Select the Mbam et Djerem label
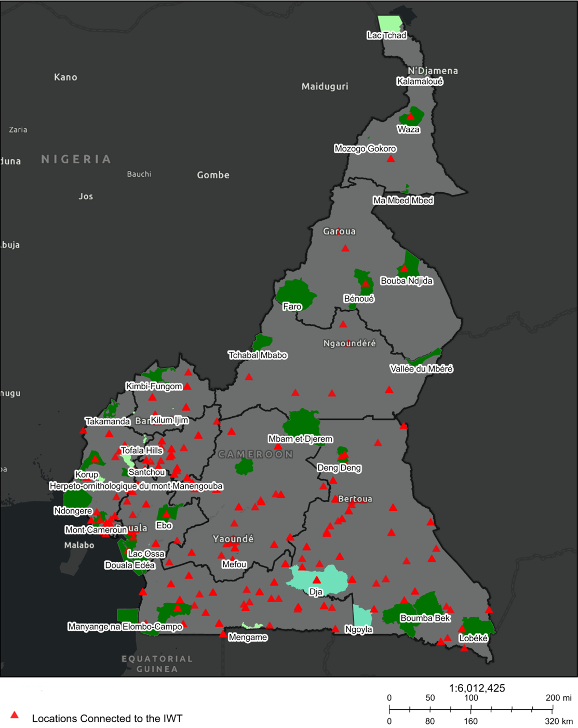 click(300, 439)
